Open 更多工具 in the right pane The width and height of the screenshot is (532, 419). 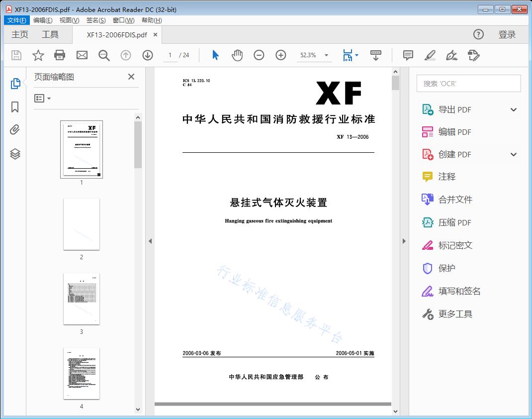pos(455,314)
